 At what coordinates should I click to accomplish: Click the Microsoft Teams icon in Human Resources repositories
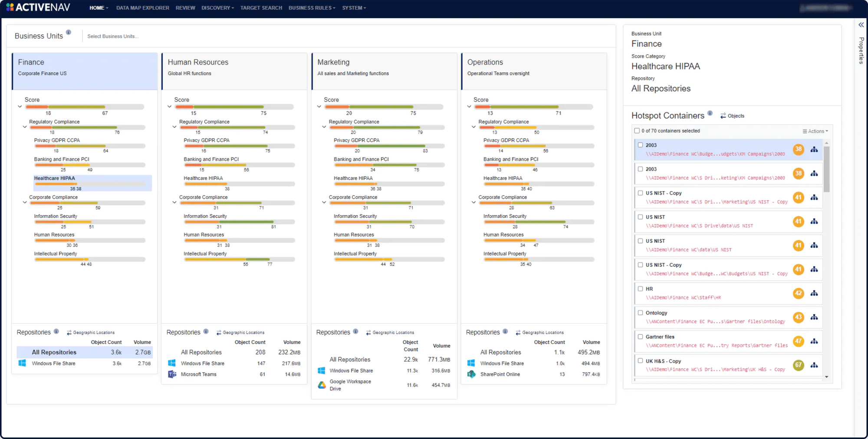coord(172,374)
